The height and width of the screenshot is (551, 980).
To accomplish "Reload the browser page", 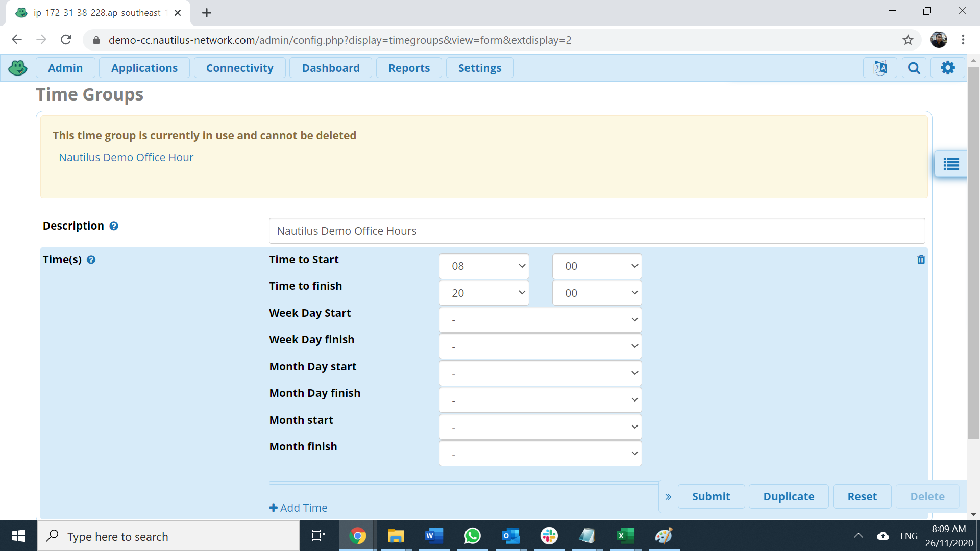I will 66,40.
